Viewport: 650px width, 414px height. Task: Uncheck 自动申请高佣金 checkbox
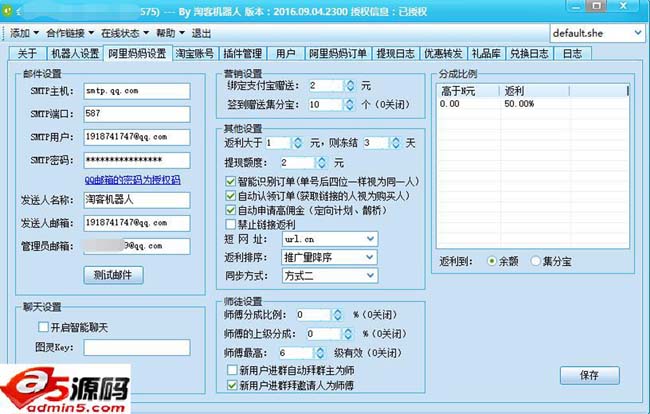tap(230, 210)
